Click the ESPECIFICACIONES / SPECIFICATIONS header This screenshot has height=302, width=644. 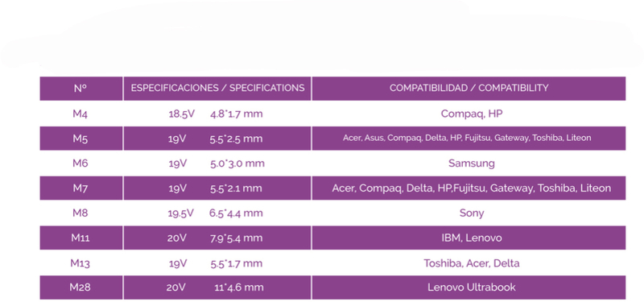click(217, 89)
